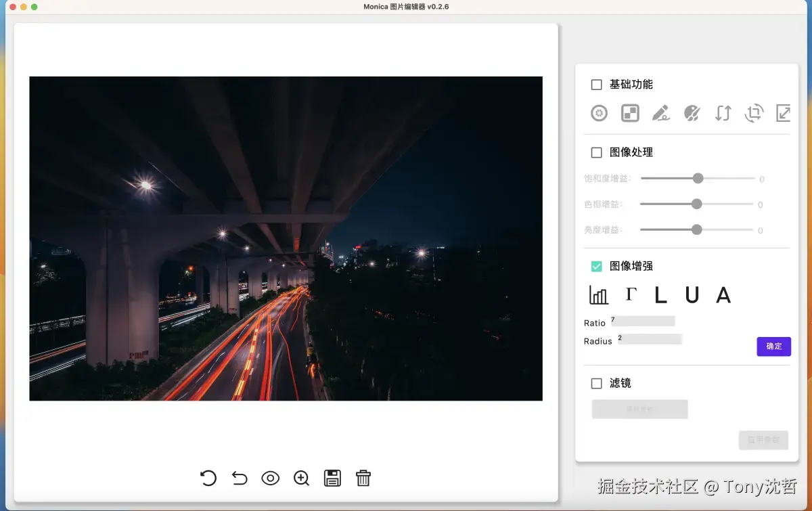Enable the 基础功能 checkbox
The height and width of the screenshot is (511, 812).
pyautogui.click(x=596, y=84)
